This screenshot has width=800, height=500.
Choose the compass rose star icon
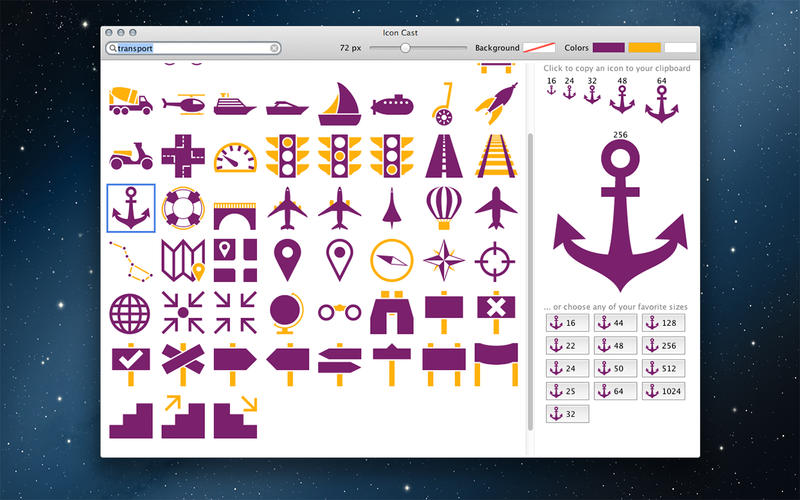[x=444, y=260]
